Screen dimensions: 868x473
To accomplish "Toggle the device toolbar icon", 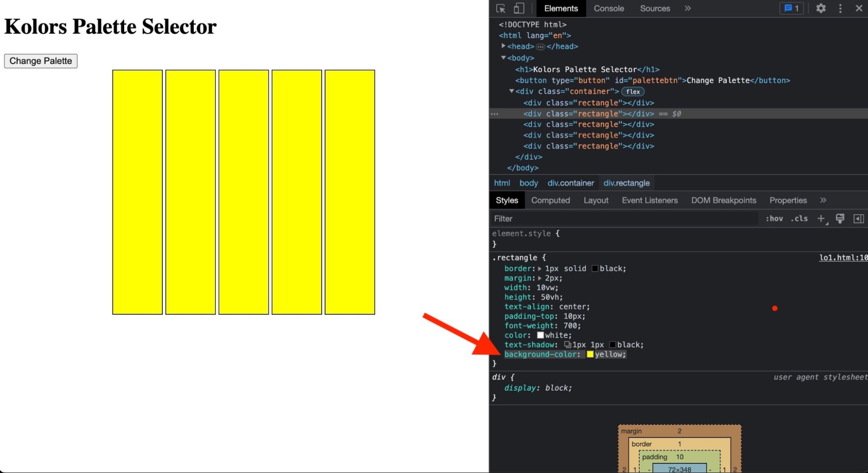I will [519, 8].
